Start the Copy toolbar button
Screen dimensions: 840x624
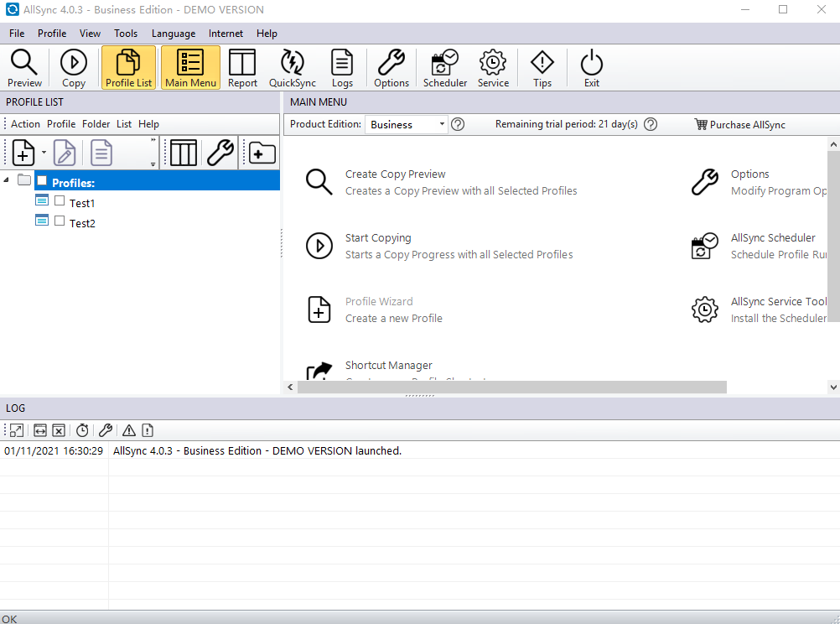pos(74,68)
